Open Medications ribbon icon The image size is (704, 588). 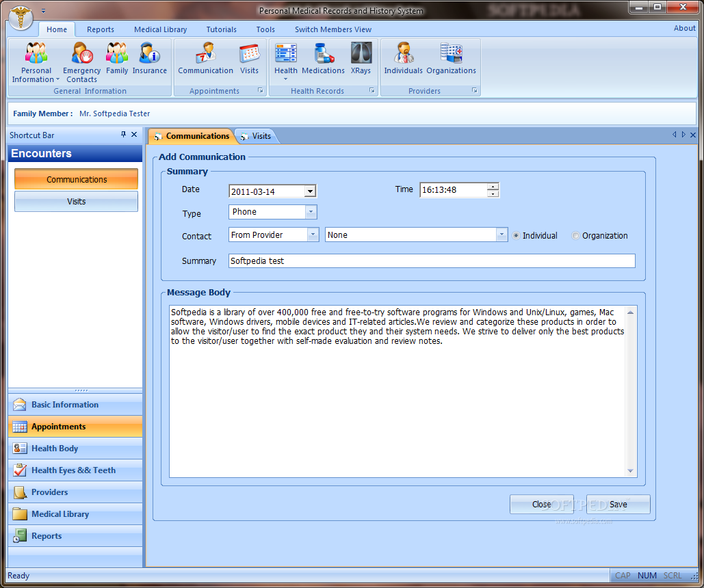coord(323,58)
